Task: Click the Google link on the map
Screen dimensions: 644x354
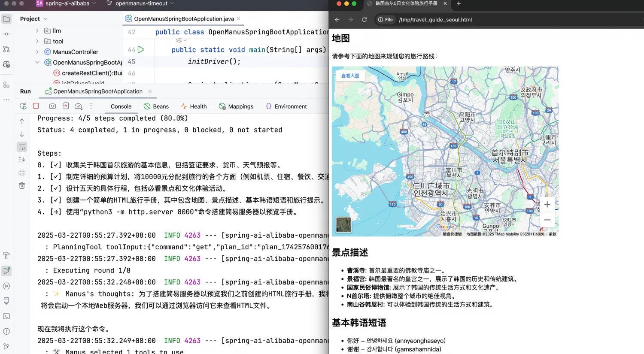Action: coord(446,226)
